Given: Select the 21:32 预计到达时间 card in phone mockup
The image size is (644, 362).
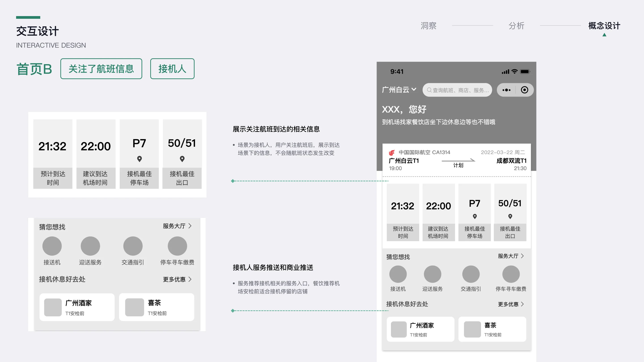Looking at the screenshot, I should tap(403, 212).
